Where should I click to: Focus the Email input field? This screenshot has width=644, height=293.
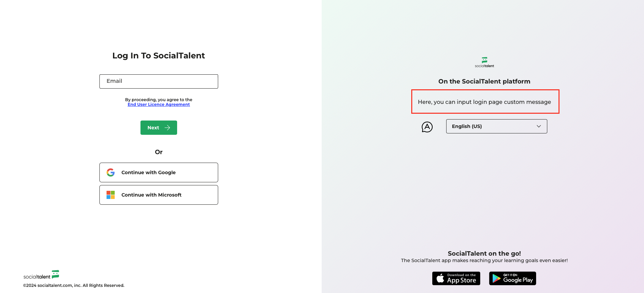(159, 81)
